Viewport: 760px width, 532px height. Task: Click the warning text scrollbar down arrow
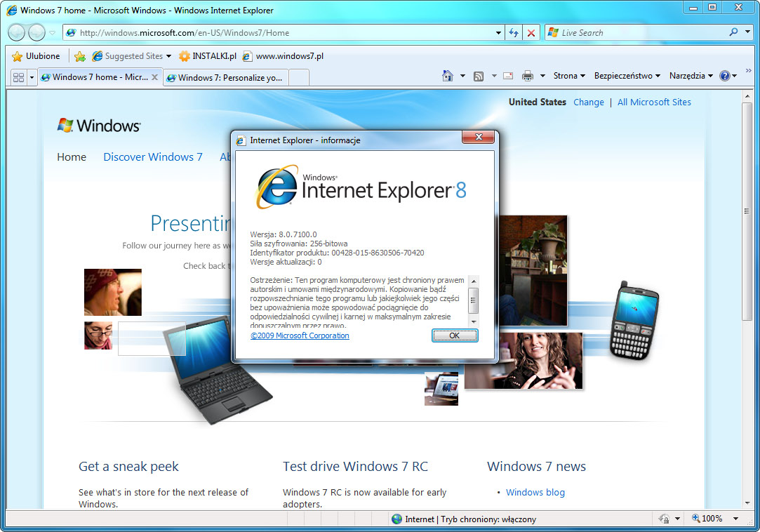click(x=474, y=321)
